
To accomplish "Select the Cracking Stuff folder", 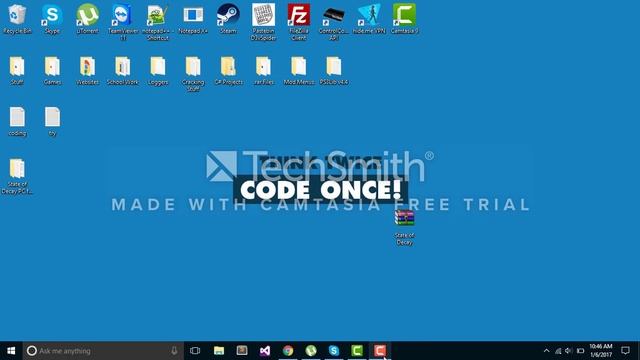I will (193, 74).
